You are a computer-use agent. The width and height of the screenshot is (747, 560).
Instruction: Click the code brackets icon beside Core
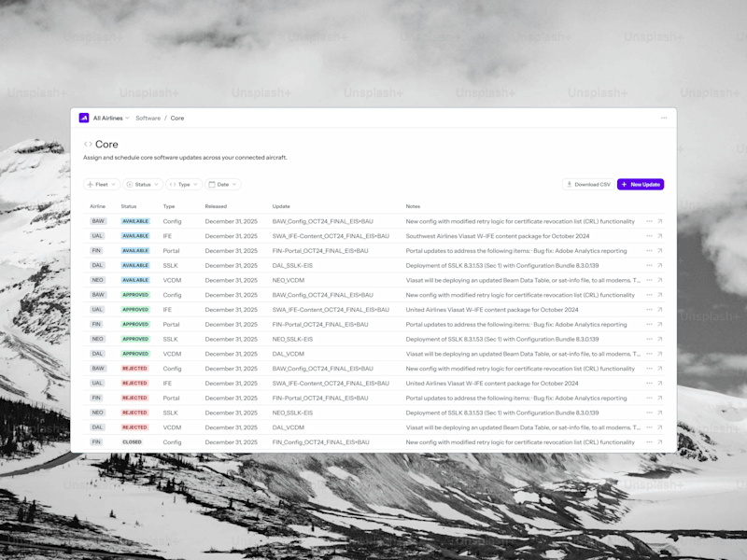pos(88,144)
